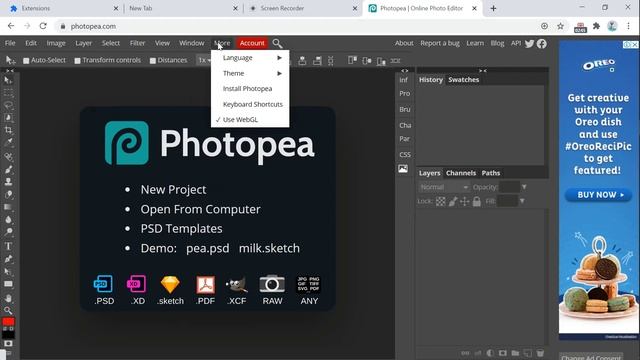Select the Blur tool
640x360 pixels.
[x=8, y=220]
